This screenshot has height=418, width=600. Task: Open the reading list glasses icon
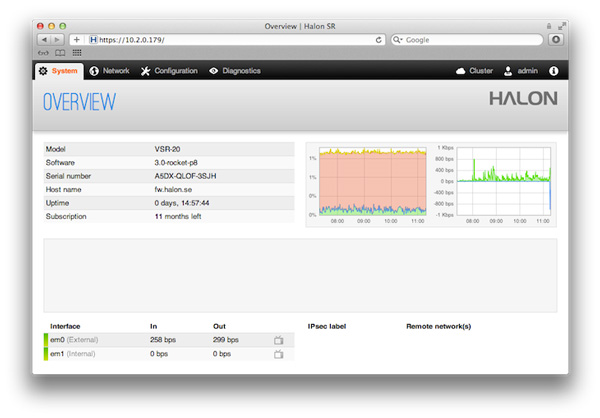[43, 53]
